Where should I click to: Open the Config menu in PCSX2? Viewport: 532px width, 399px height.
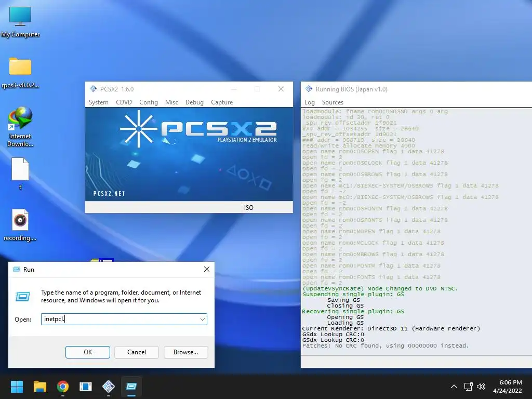pyautogui.click(x=149, y=102)
